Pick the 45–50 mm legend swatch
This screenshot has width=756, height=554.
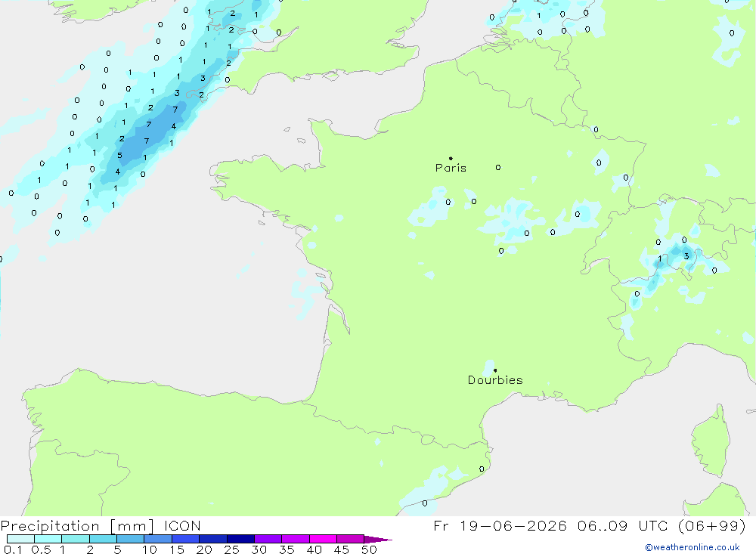pos(351,539)
